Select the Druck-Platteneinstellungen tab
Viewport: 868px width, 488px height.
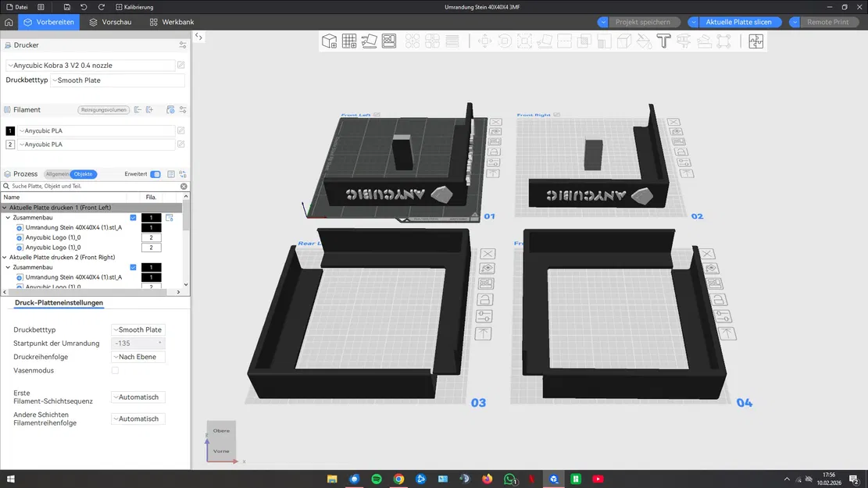(x=59, y=303)
